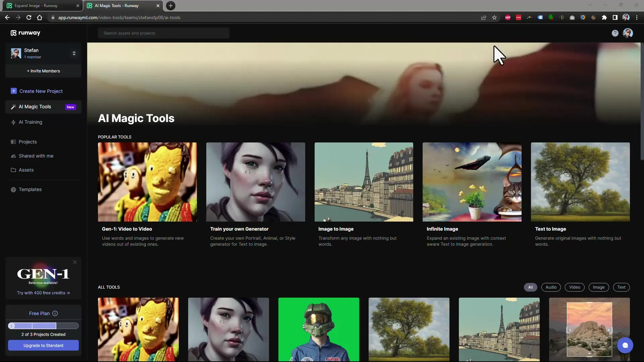The image size is (644, 362).
Task: Click Upgrade to Standard button
Action: click(43, 345)
